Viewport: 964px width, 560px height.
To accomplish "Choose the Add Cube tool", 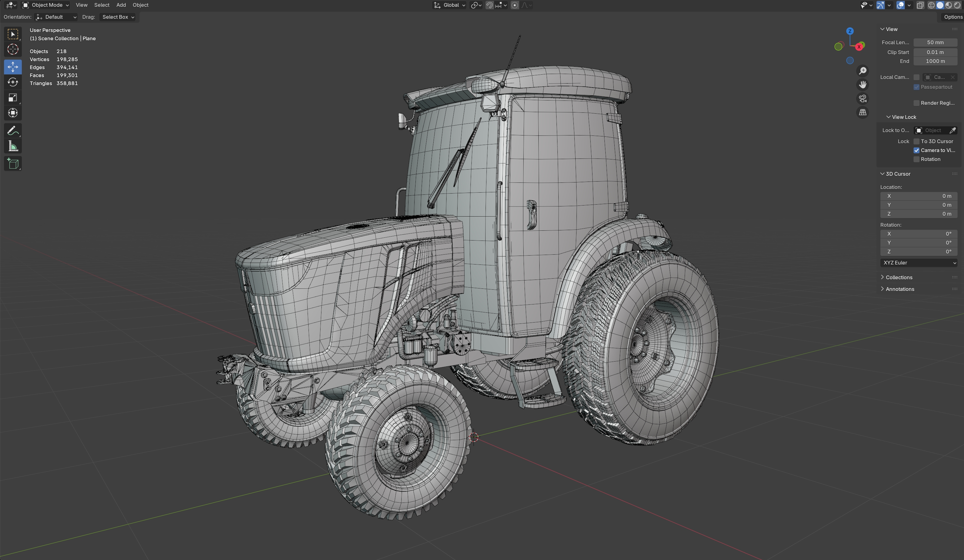I will pos(13,164).
